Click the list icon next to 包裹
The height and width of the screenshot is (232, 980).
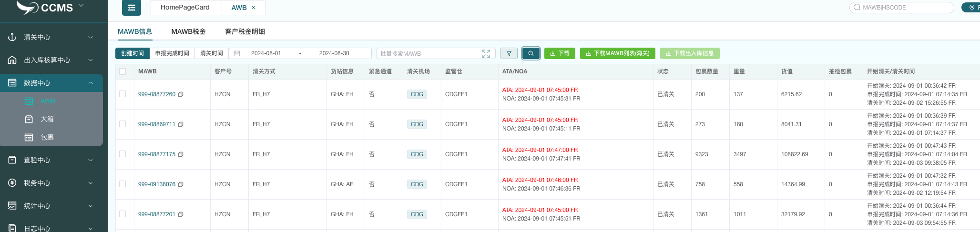point(29,137)
